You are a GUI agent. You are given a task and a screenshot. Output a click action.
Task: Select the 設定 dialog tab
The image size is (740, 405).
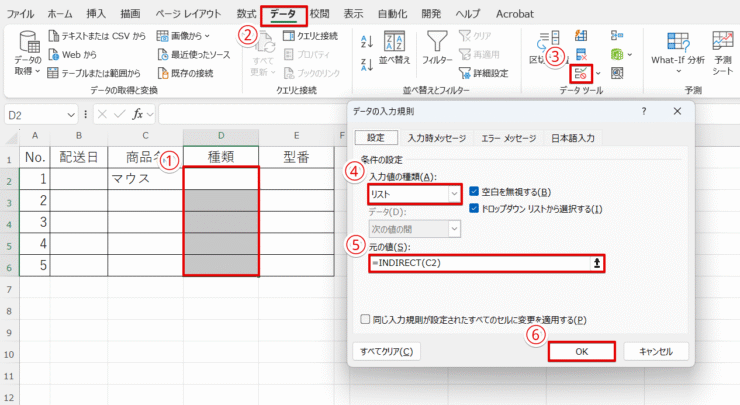pos(376,137)
